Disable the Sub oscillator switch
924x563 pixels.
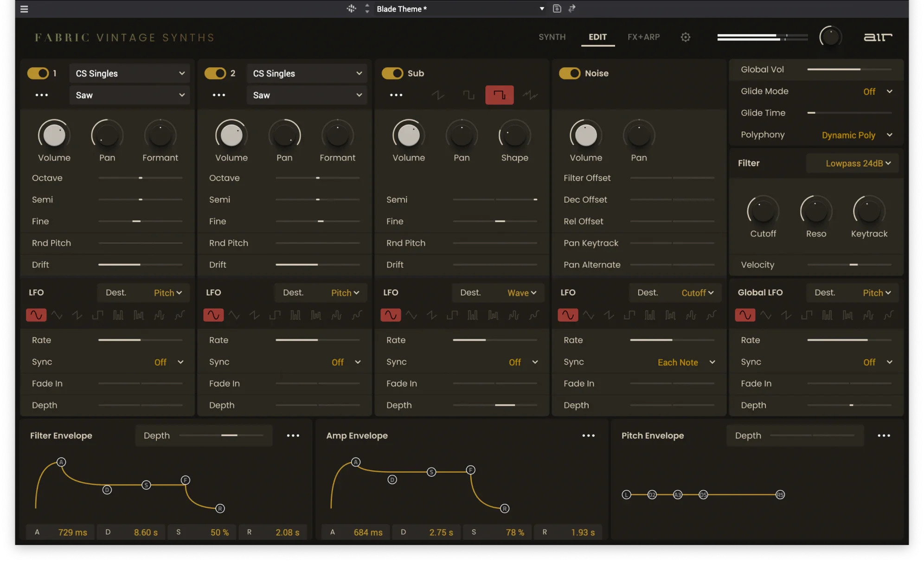click(x=392, y=73)
